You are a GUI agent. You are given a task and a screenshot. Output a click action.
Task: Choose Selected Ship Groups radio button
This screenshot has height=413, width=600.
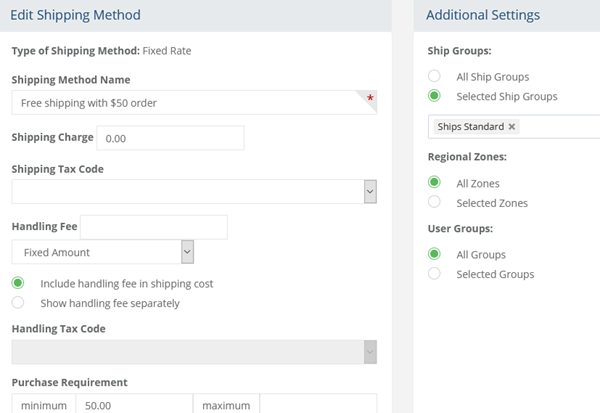tap(434, 96)
